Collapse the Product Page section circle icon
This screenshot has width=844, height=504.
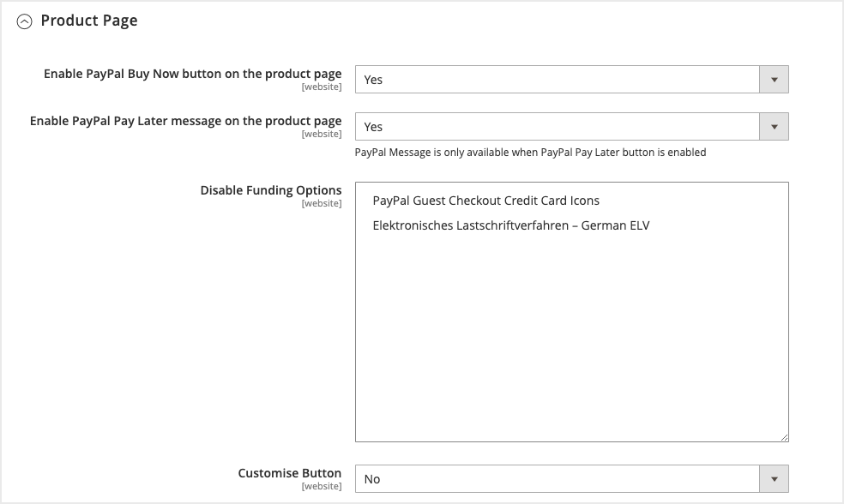[x=24, y=22]
